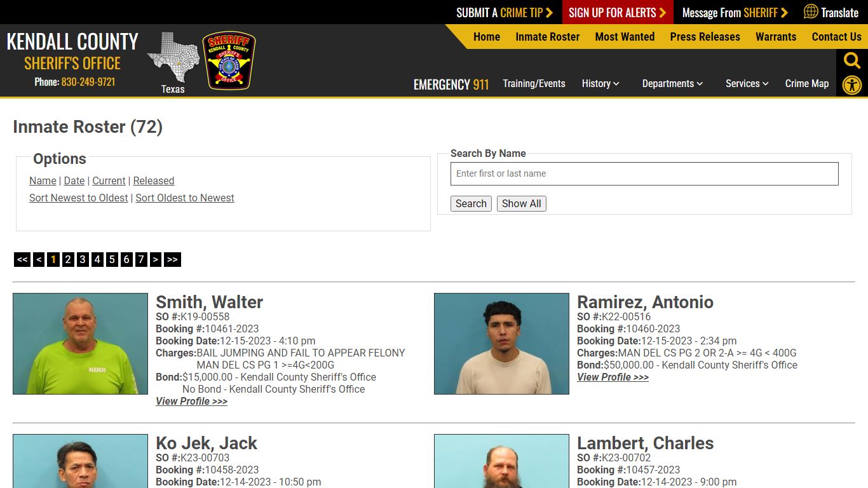Select page 1 in pagination

(x=53, y=259)
